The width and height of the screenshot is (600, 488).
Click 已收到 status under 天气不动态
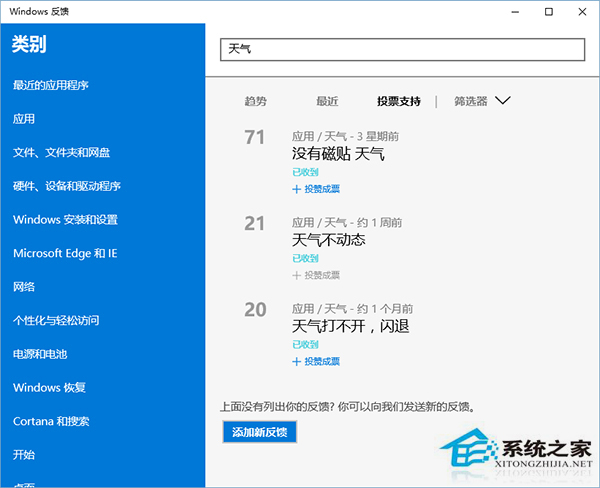tap(305, 258)
